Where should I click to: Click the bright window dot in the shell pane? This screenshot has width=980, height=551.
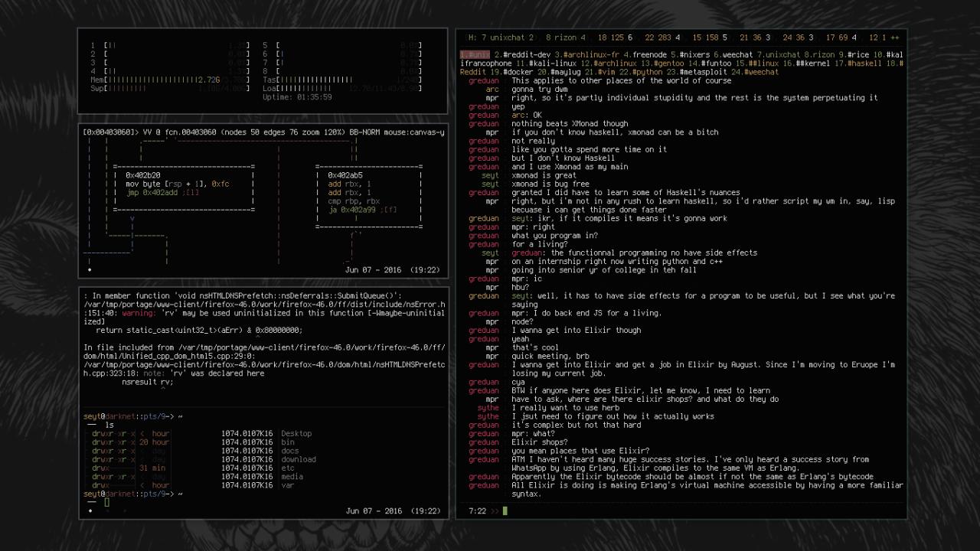point(90,511)
